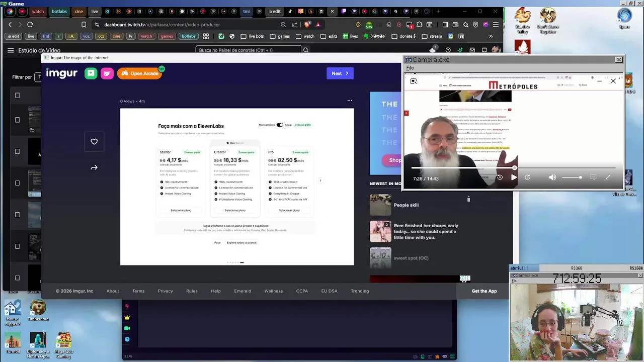The width and height of the screenshot is (644, 362).
Task: Expand the 'watch' tab group
Action: pyautogui.click(x=38, y=12)
